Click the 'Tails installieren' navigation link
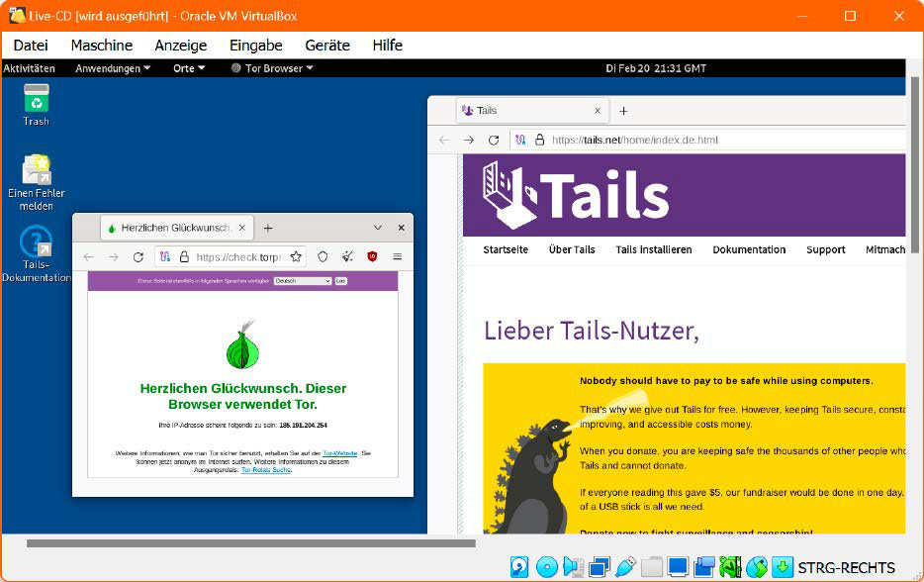The width and height of the screenshot is (924, 582). (654, 249)
